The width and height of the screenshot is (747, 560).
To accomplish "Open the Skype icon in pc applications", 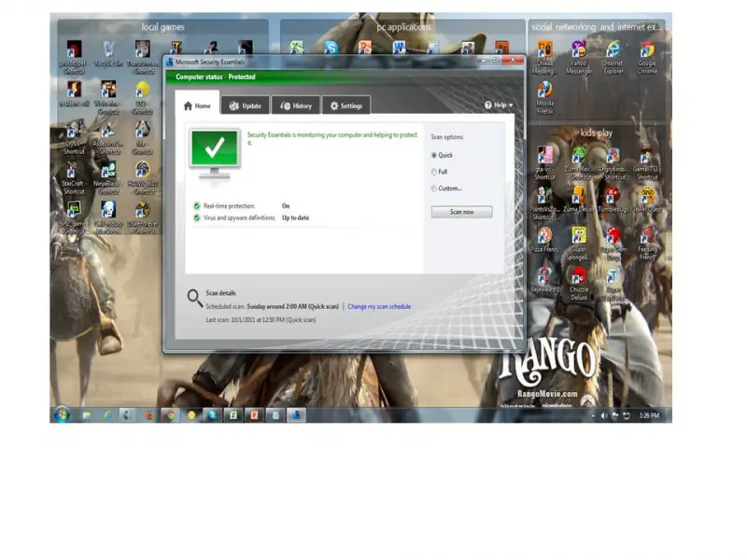I will click(x=331, y=48).
